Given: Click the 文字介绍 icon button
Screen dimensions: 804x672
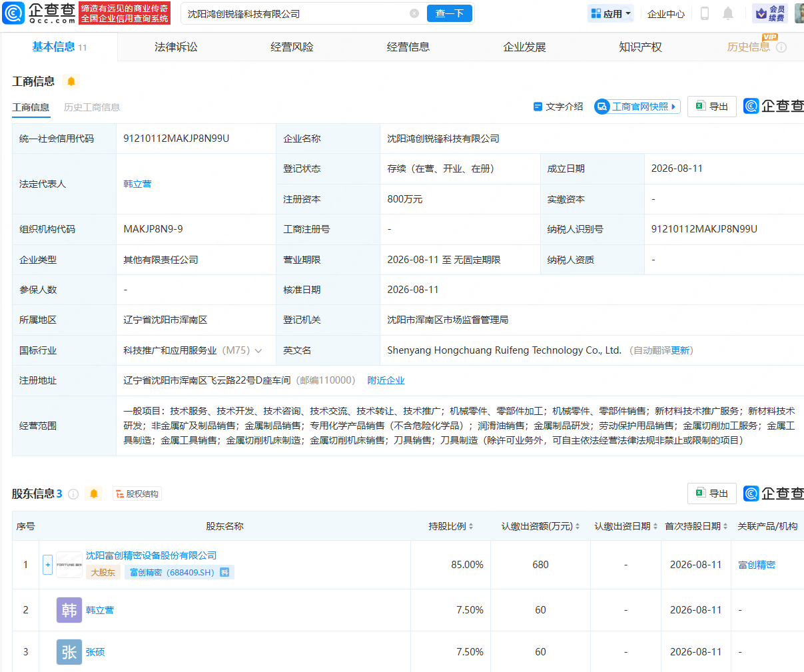Looking at the screenshot, I should (558, 107).
